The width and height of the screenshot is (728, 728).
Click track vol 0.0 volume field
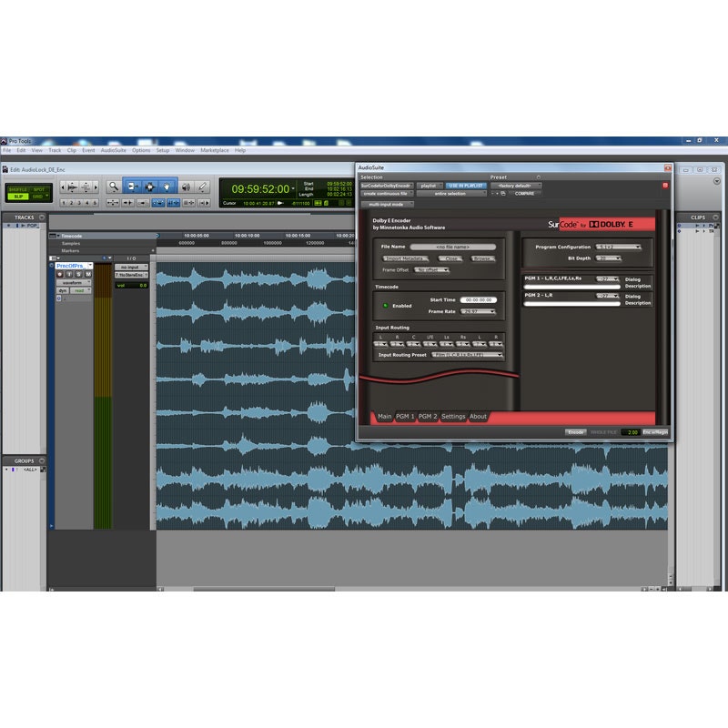pyautogui.click(x=131, y=285)
